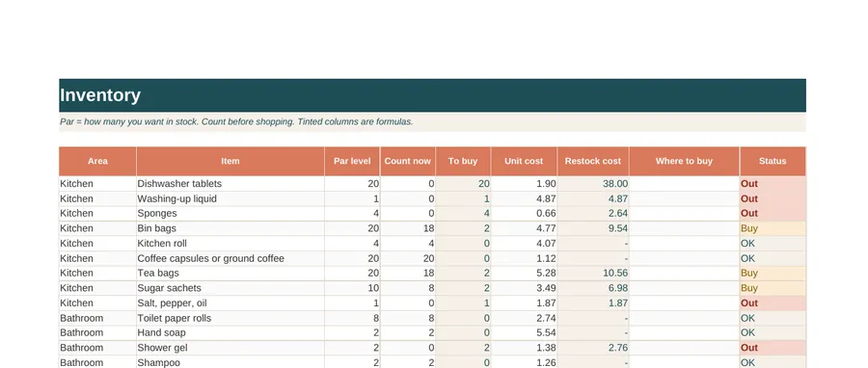
Task: Select the Item column header
Action: point(231,161)
